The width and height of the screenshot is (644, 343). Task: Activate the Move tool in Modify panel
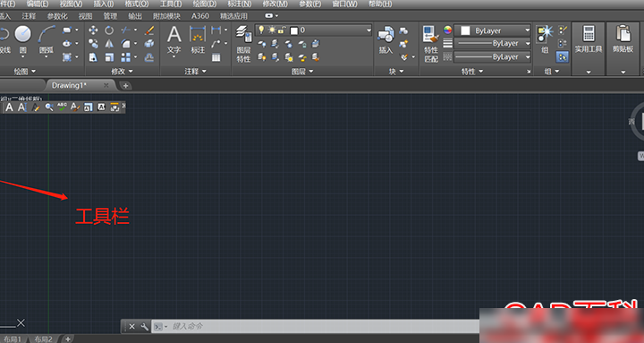93,30
